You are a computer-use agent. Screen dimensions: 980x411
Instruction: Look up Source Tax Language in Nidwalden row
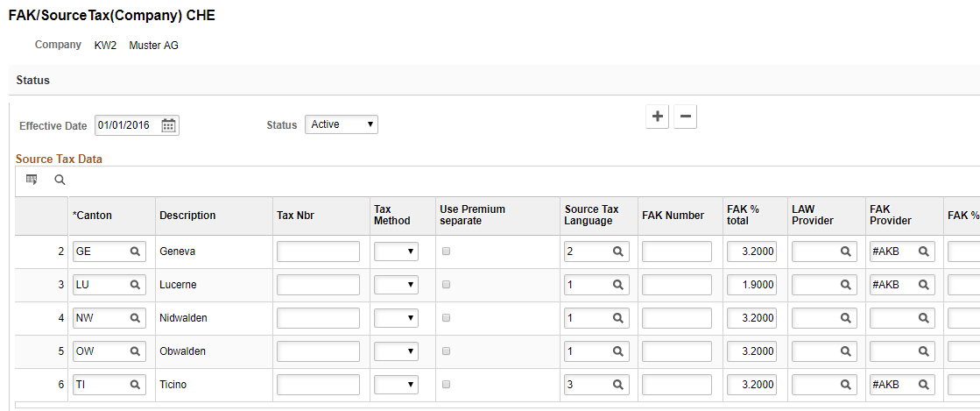point(617,318)
